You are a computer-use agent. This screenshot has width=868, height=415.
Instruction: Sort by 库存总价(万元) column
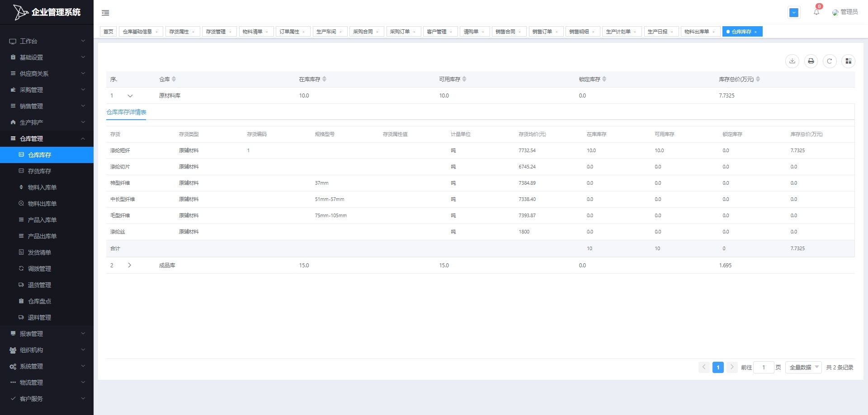[758, 79]
